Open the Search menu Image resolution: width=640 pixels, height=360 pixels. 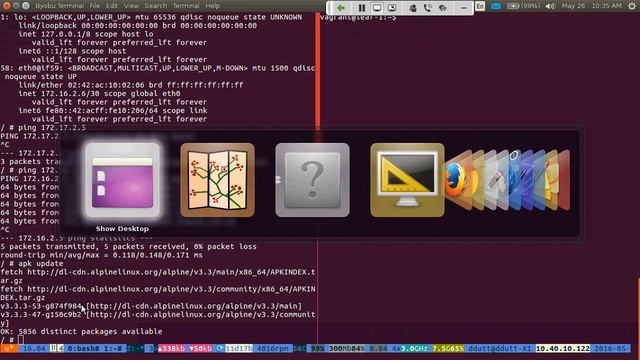click(156, 6)
